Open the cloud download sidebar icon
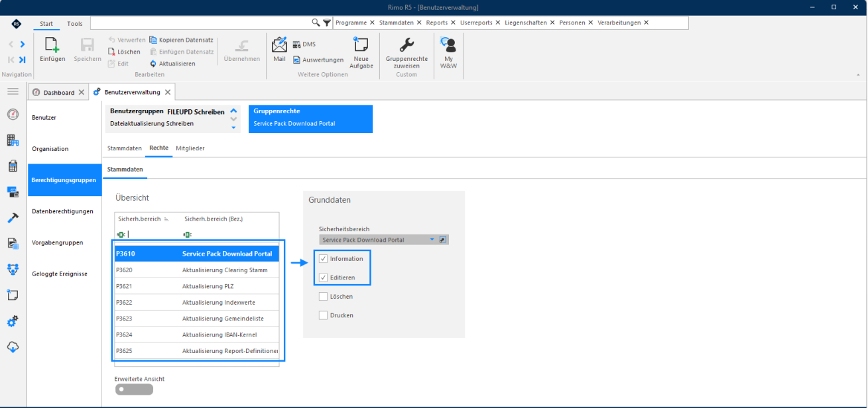 click(x=13, y=347)
